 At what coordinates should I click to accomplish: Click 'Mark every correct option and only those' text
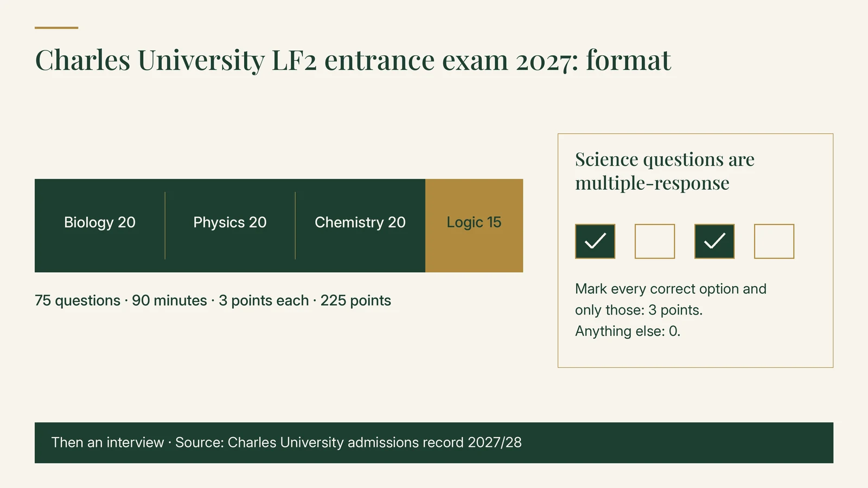(x=671, y=299)
